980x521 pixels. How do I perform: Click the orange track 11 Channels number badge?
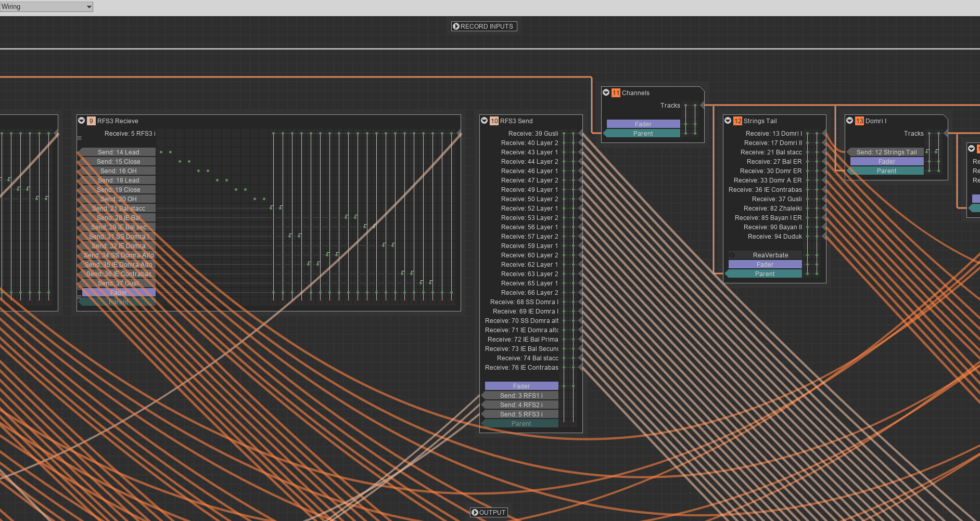click(x=616, y=93)
